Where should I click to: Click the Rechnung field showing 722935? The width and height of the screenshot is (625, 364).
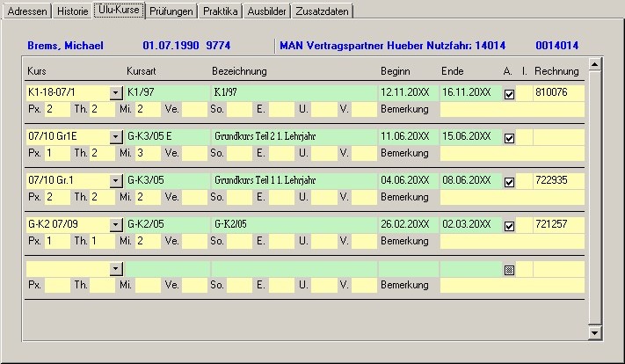tap(557, 181)
